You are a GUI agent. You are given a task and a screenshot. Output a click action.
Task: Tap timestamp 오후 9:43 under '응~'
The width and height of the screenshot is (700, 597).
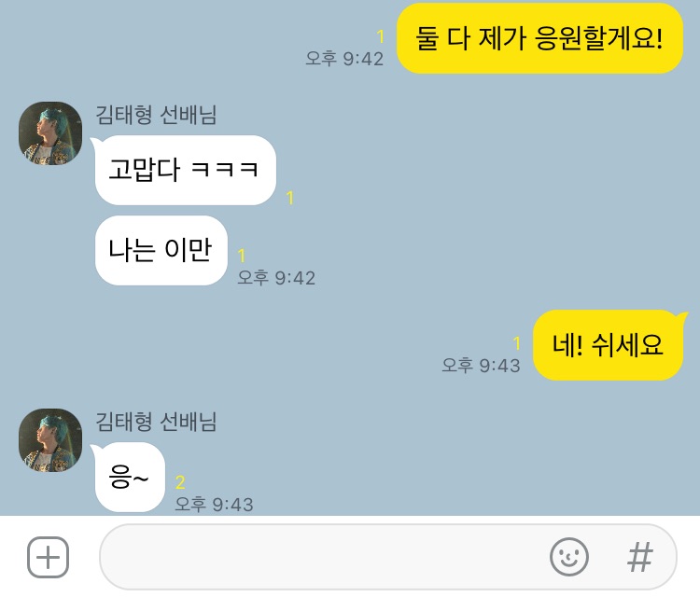(215, 505)
